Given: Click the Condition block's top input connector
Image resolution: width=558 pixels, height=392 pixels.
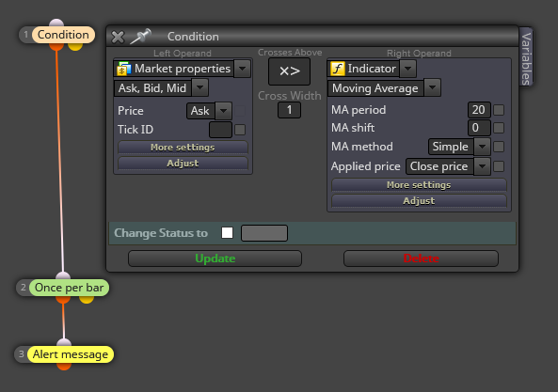Looking at the screenshot, I should (56, 24).
